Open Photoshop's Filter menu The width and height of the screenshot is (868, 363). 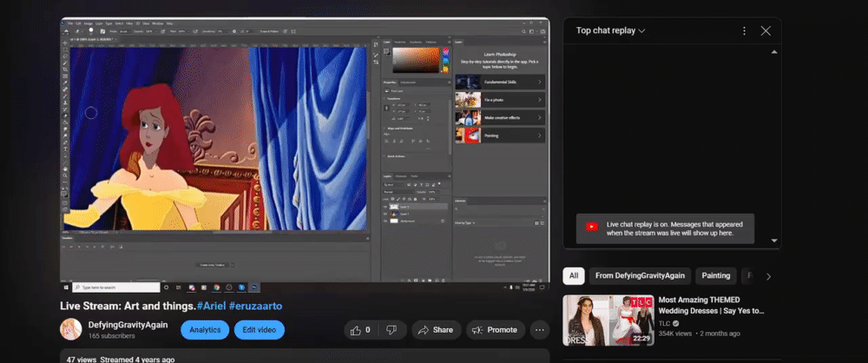coord(129,23)
